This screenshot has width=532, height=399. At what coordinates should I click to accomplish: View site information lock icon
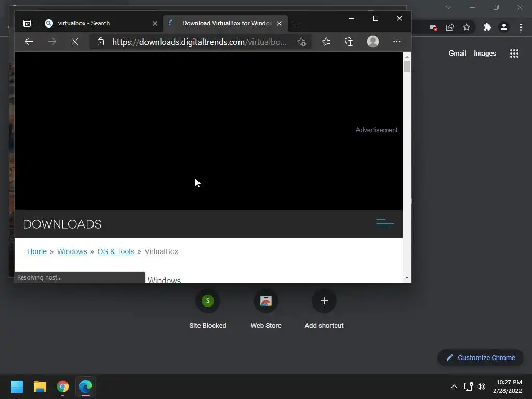coord(100,42)
